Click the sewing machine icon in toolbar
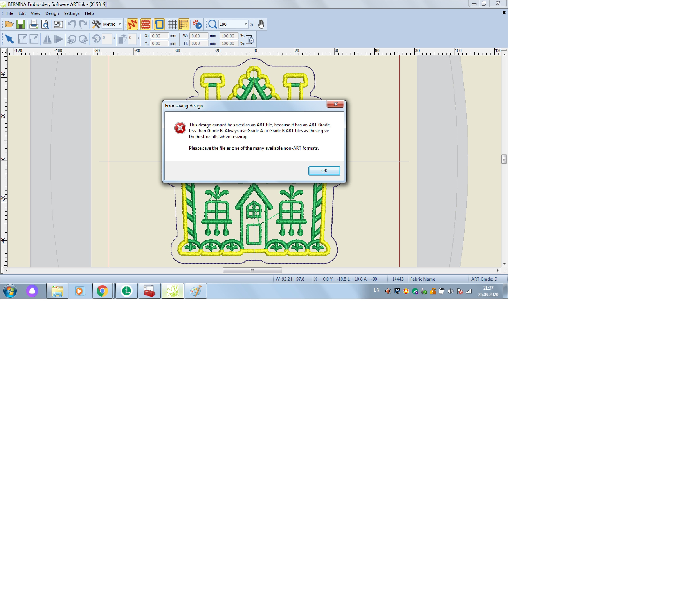Viewport: 684px width, 616px height. pyautogui.click(x=58, y=24)
